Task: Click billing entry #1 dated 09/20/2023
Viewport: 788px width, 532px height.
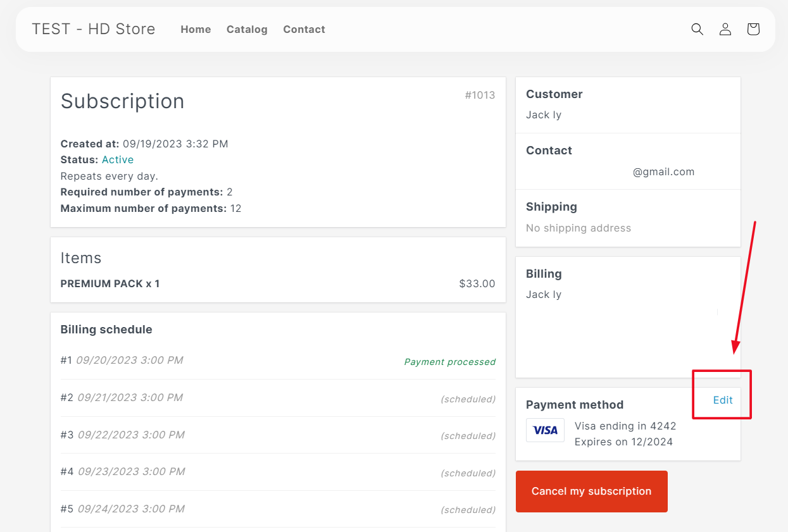Action: pyautogui.click(x=122, y=361)
